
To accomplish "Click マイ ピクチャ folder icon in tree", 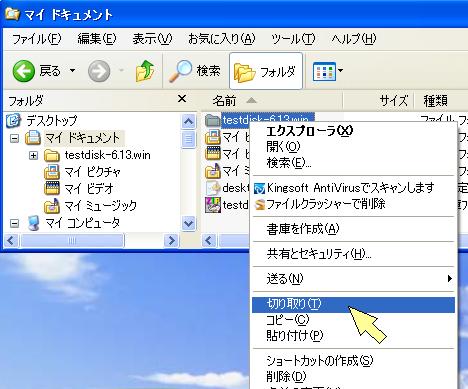I will tap(52, 172).
